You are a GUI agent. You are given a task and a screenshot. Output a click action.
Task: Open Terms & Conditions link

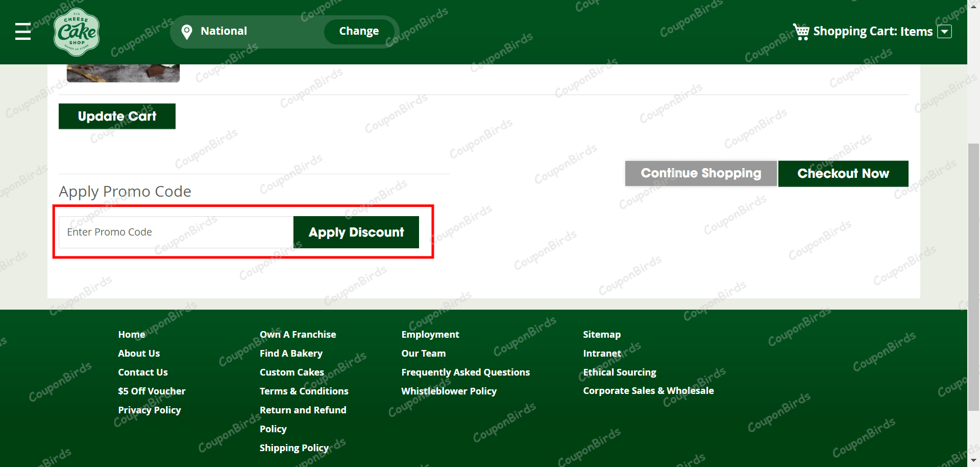tap(304, 391)
